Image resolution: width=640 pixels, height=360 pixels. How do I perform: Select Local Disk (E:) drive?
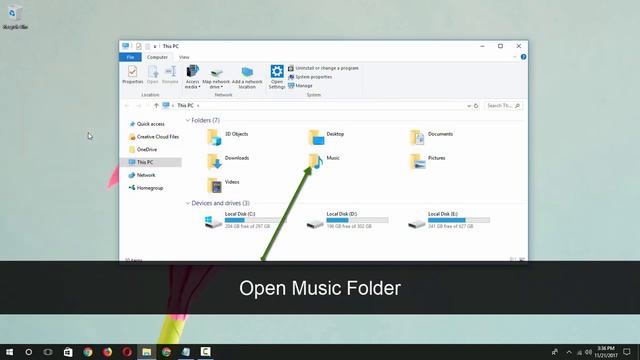pos(449,220)
